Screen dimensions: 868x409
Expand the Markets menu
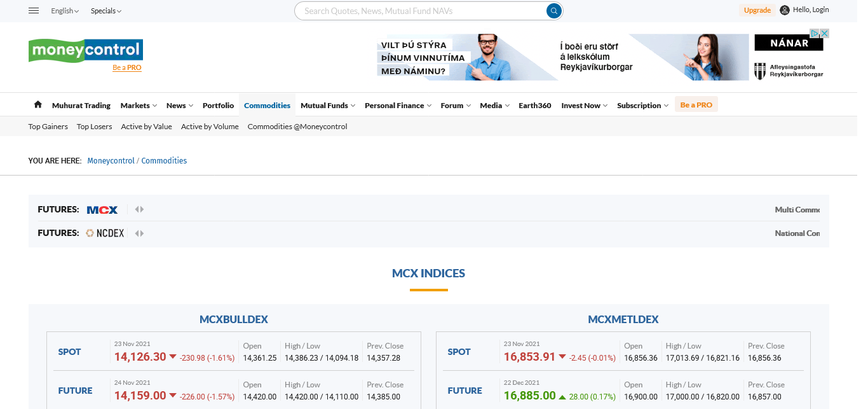[x=139, y=106]
